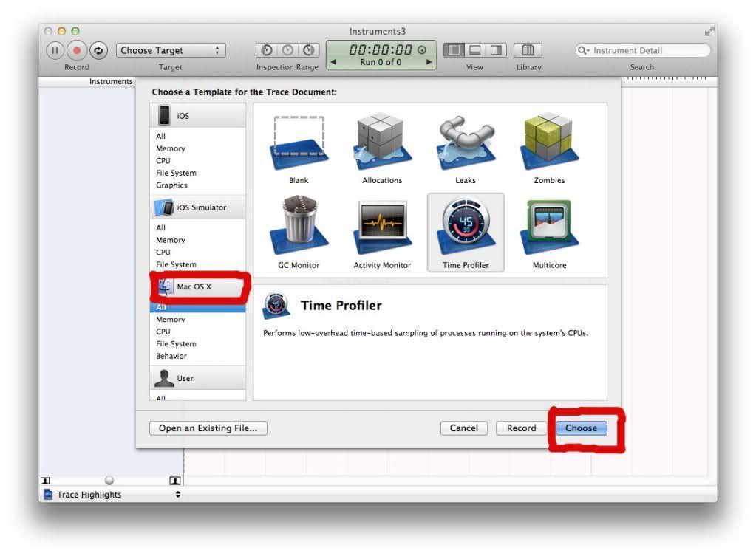Go to next run arrow

[429, 62]
